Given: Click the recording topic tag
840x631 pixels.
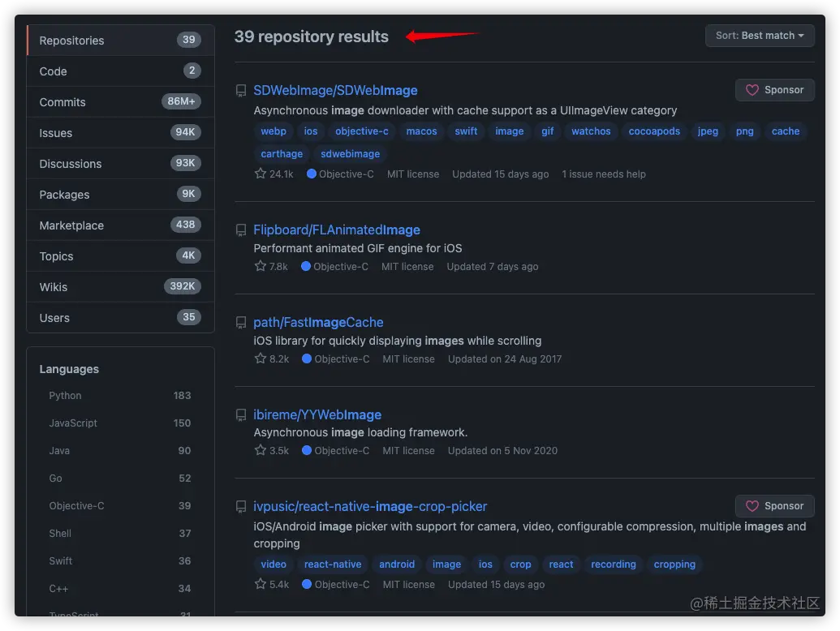Looking at the screenshot, I should pos(613,564).
